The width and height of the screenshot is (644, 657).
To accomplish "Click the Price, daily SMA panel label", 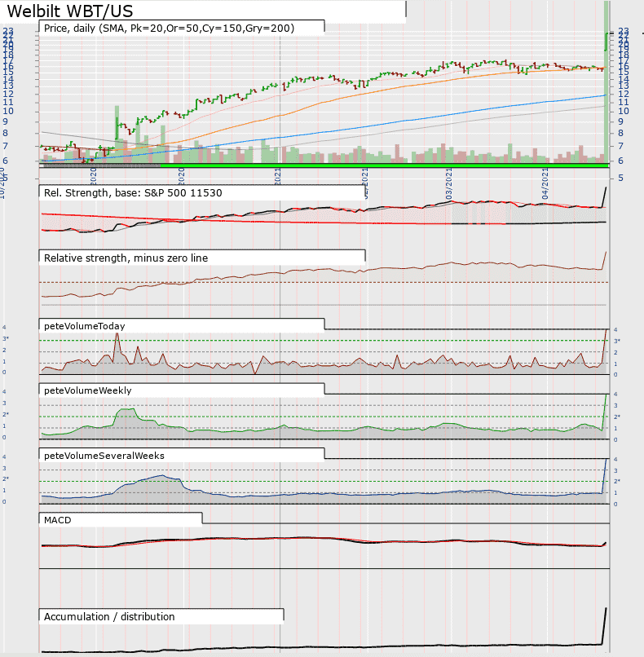I will tap(169, 28).
